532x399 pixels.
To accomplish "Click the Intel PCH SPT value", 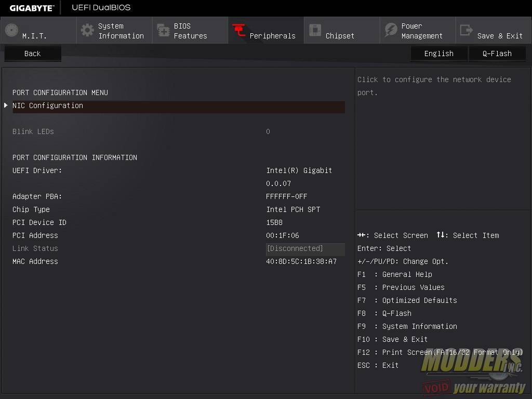I will [293, 210].
